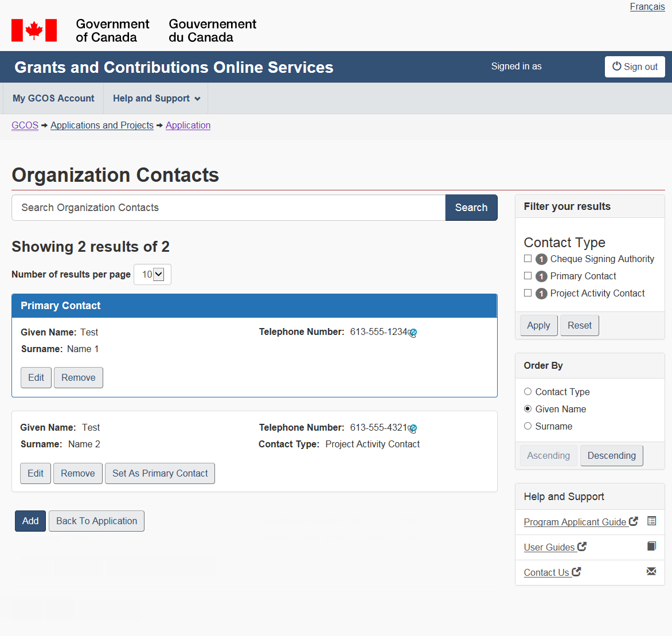Choose Contact Type order-by radio option
Screen dimensions: 672x636
click(528, 392)
